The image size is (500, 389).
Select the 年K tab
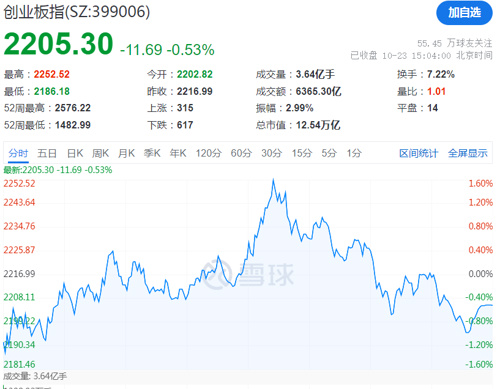click(178, 153)
